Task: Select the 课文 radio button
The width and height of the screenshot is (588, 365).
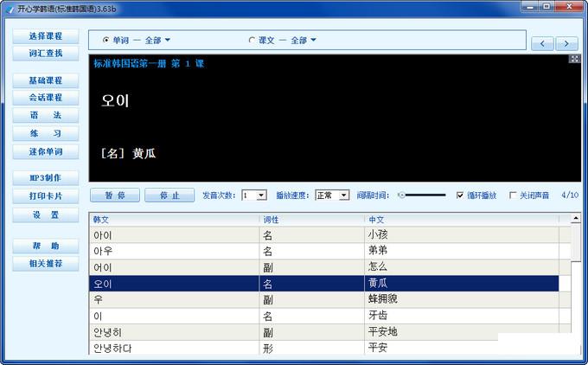Action: click(x=252, y=40)
